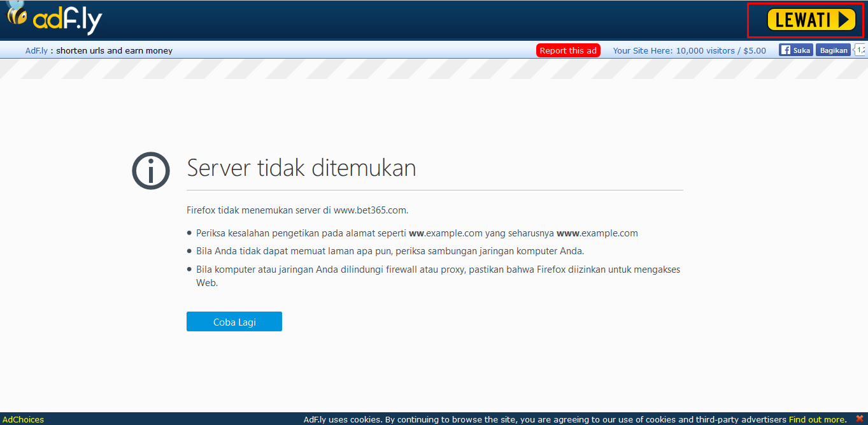The image size is (868, 425).
Task: Click bullet text about firewall atau proxy
Action: [438, 276]
